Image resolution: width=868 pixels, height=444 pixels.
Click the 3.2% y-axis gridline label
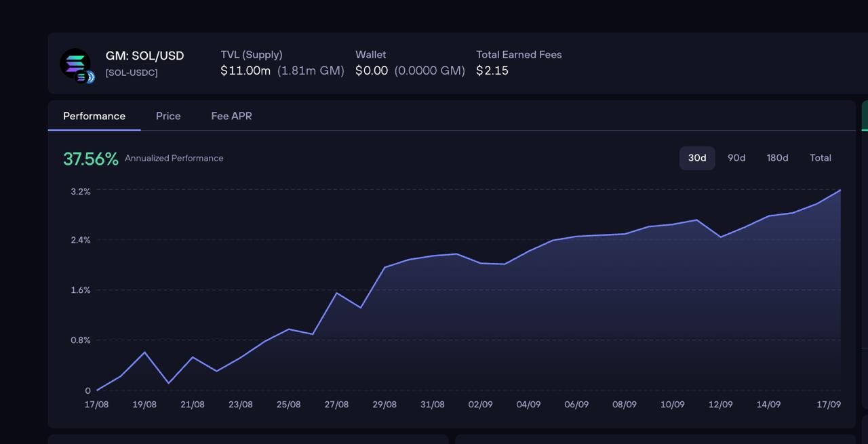pyautogui.click(x=80, y=191)
